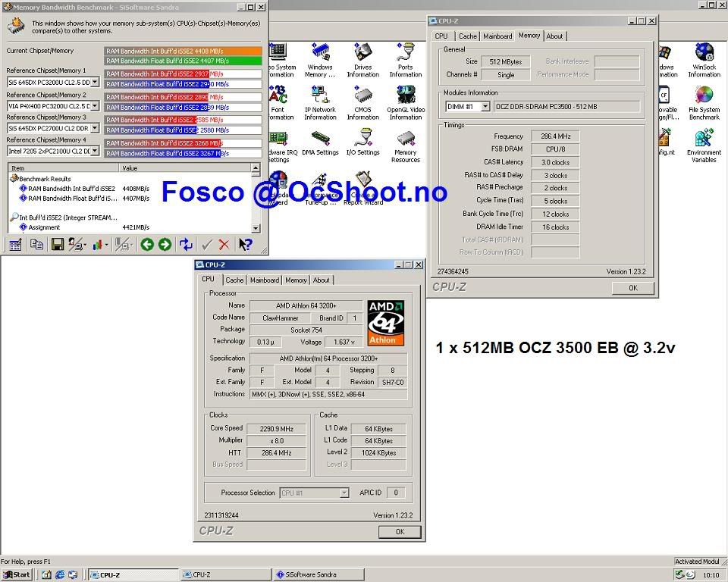Image resolution: width=728 pixels, height=582 pixels.
Task: Open IP Network Information icon
Action: click(320, 103)
